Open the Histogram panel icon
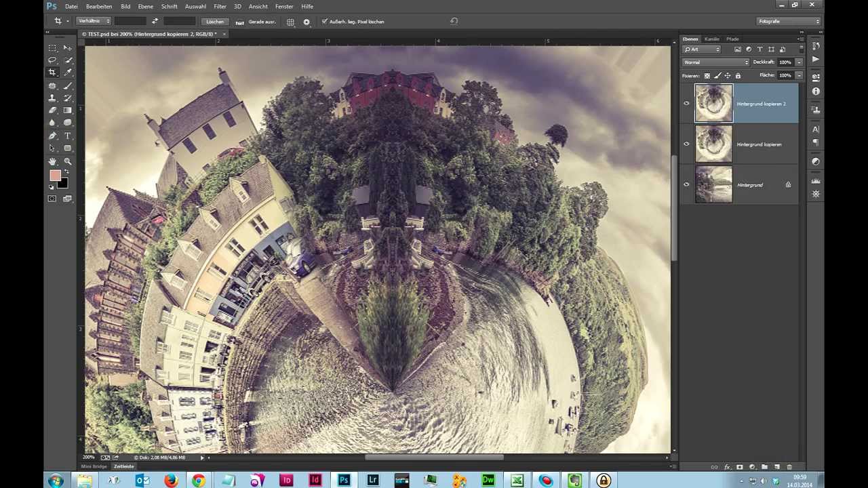Image resolution: width=868 pixels, height=488 pixels. tap(816, 181)
